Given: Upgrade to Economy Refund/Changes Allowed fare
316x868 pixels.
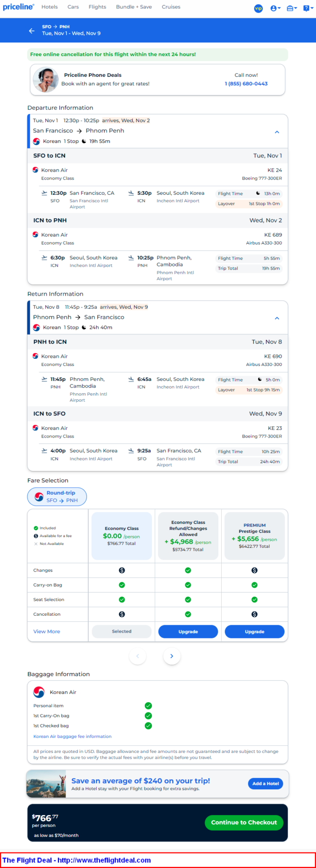Looking at the screenshot, I should (188, 631).
